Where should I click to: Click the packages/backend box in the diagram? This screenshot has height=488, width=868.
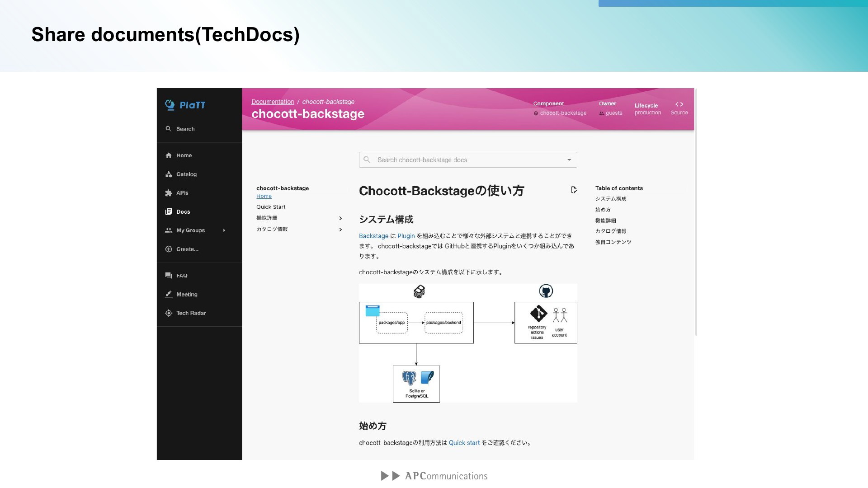[x=443, y=323]
